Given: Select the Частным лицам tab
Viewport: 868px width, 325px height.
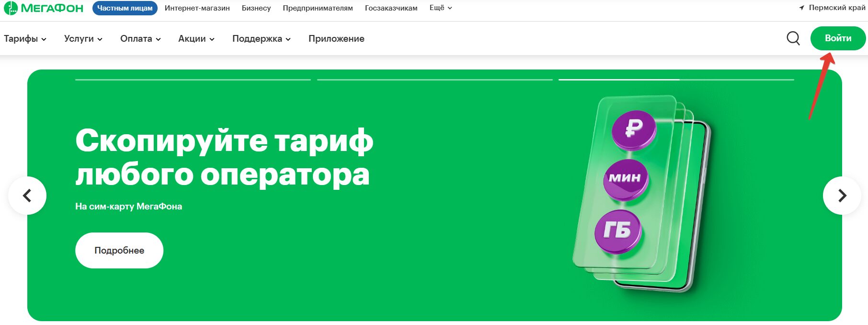Looking at the screenshot, I should [x=125, y=8].
